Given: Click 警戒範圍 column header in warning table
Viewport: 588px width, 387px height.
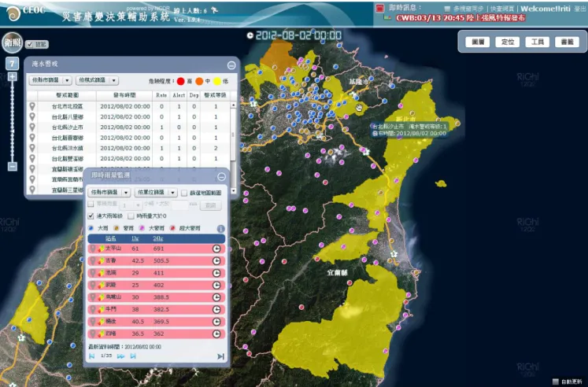Looking at the screenshot, I should pos(67,95).
